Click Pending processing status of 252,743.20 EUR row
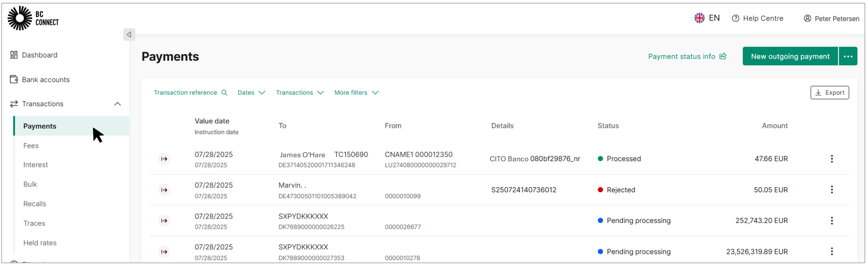868x265 pixels. [634, 220]
